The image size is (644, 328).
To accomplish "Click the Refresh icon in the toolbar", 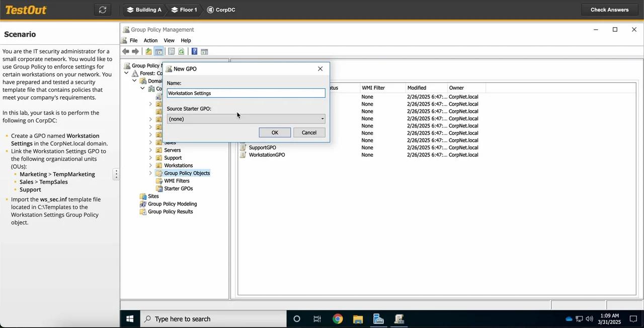I will click(181, 51).
